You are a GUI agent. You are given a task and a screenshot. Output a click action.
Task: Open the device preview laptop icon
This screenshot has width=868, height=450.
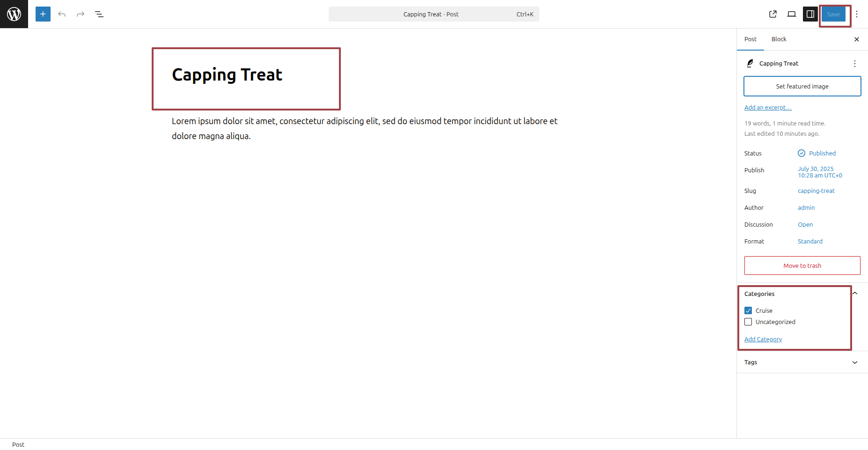point(792,14)
